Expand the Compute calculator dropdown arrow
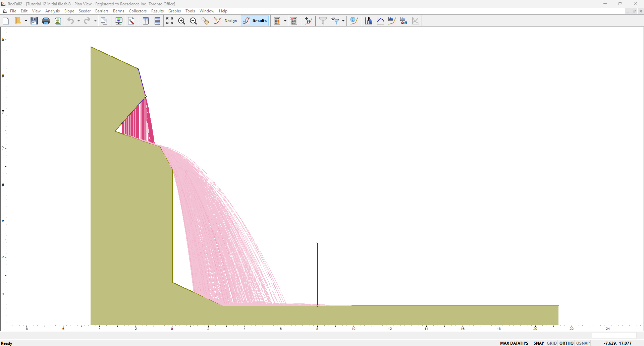 pyautogui.click(x=285, y=21)
